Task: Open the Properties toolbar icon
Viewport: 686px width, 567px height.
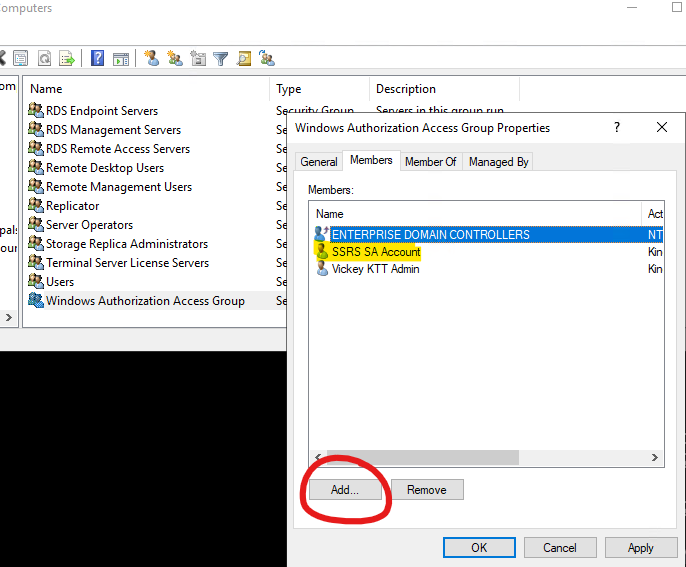Action: [x=21, y=58]
